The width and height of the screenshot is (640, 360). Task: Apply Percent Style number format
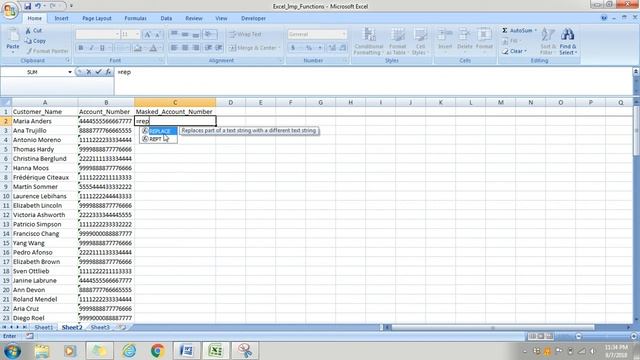pyautogui.click(x=309, y=48)
